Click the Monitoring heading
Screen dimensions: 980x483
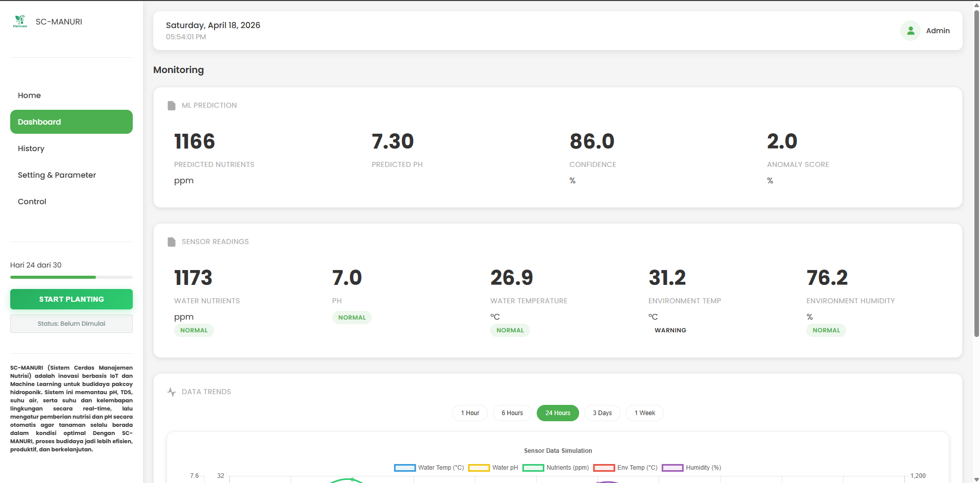click(x=178, y=70)
